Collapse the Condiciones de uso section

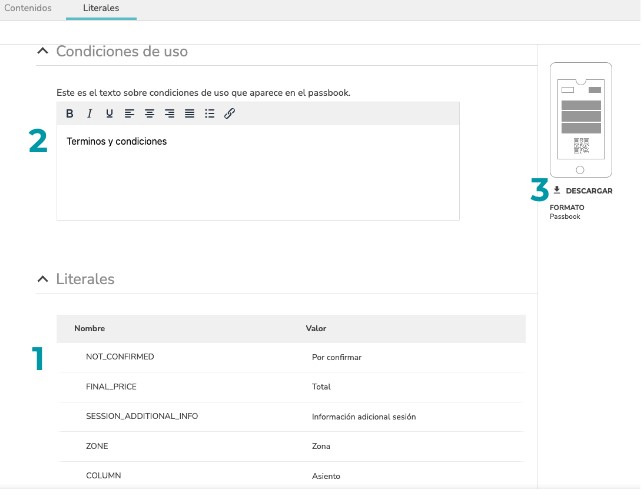(x=43, y=51)
